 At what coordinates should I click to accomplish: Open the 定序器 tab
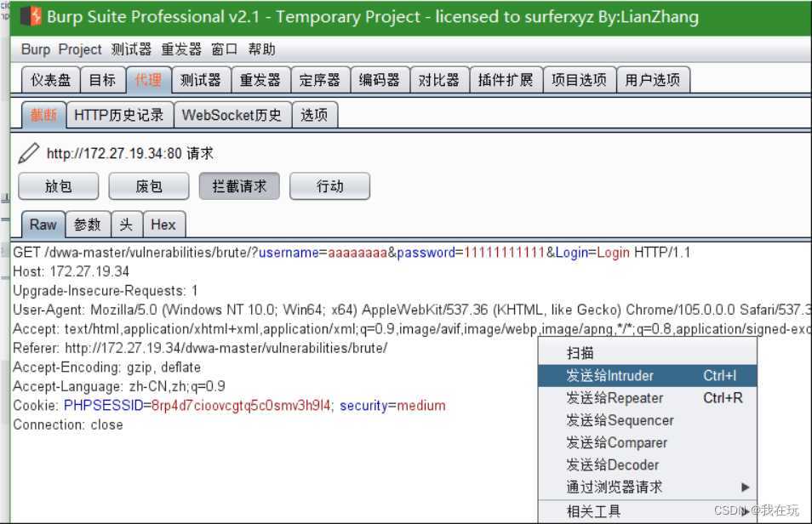[x=320, y=80]
